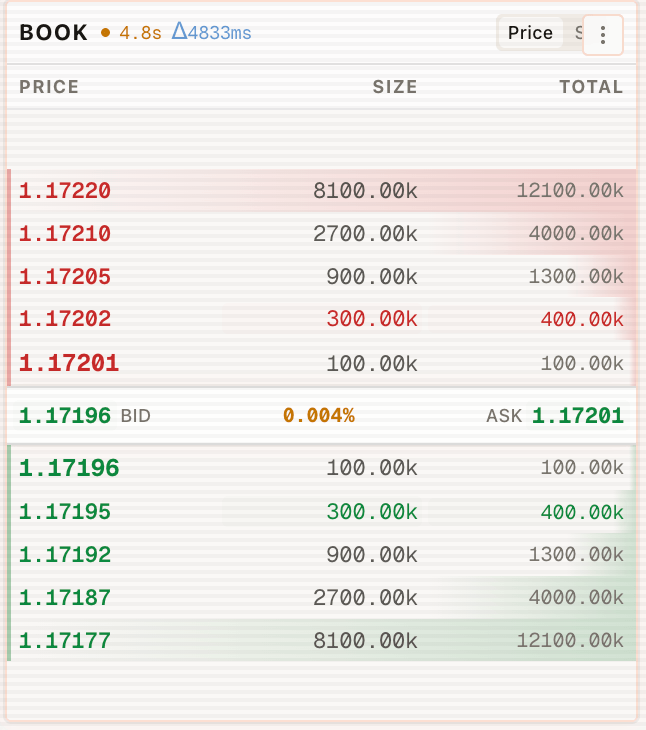Click red total 400.00k in 1.17202 row
Viewport: 646px width, 730px height.
pos(582,319)
